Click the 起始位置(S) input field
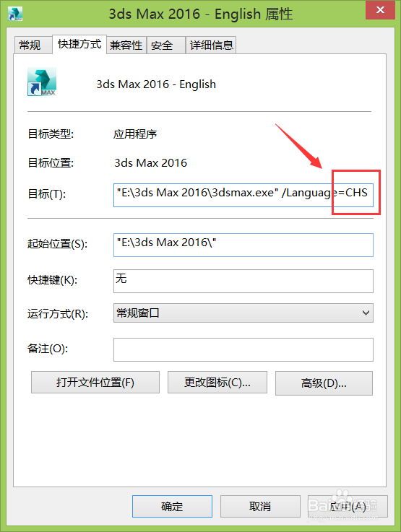The height and width of the screenshot is (532, 401). coord(243,245)
